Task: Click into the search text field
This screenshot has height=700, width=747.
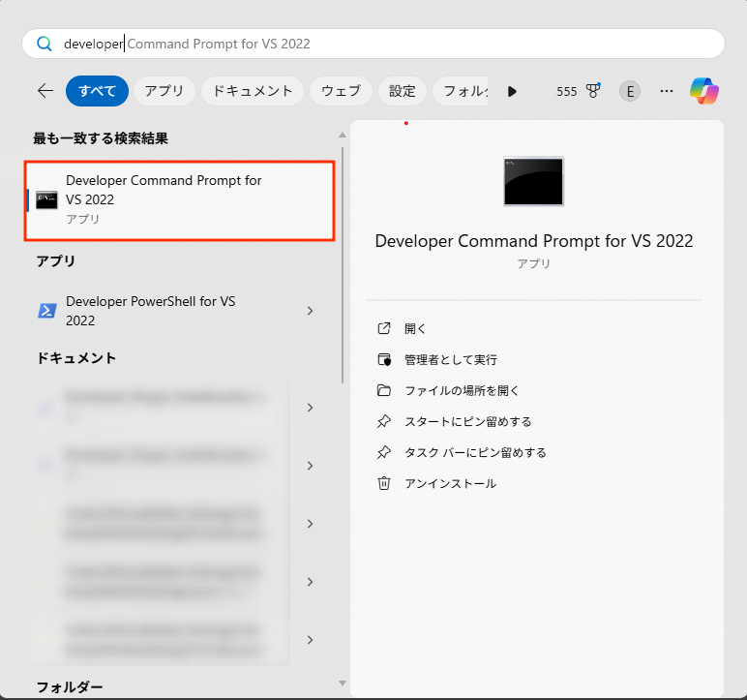Action: [387, 44]
